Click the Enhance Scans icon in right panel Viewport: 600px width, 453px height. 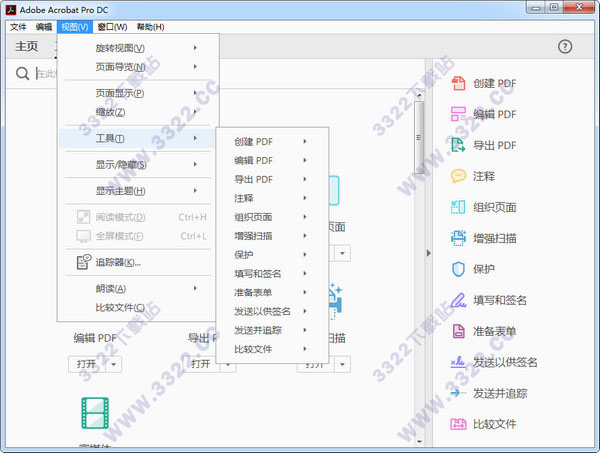coord(458,238)
